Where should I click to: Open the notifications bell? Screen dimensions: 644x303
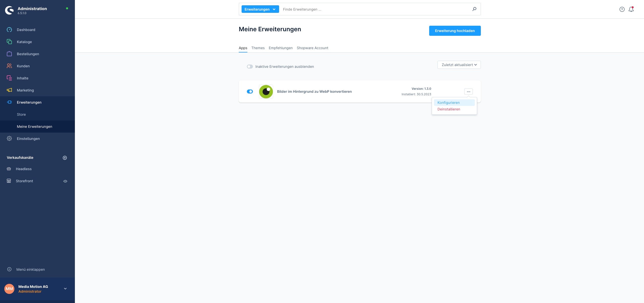631,9
